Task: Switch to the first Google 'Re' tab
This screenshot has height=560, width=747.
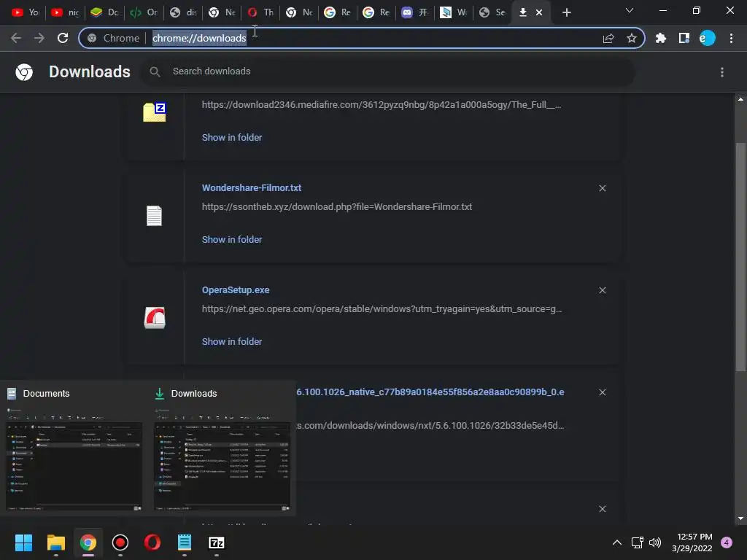Action: [x=337, y=12]
